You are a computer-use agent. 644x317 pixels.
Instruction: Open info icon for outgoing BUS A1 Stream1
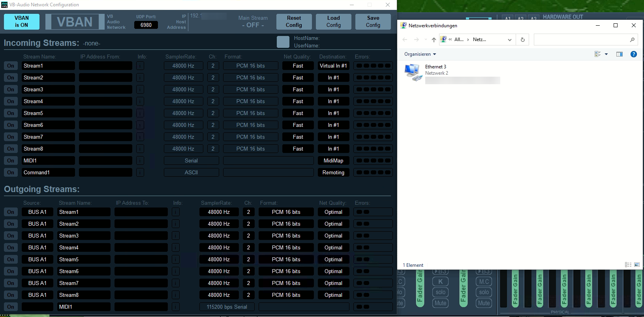176,212
